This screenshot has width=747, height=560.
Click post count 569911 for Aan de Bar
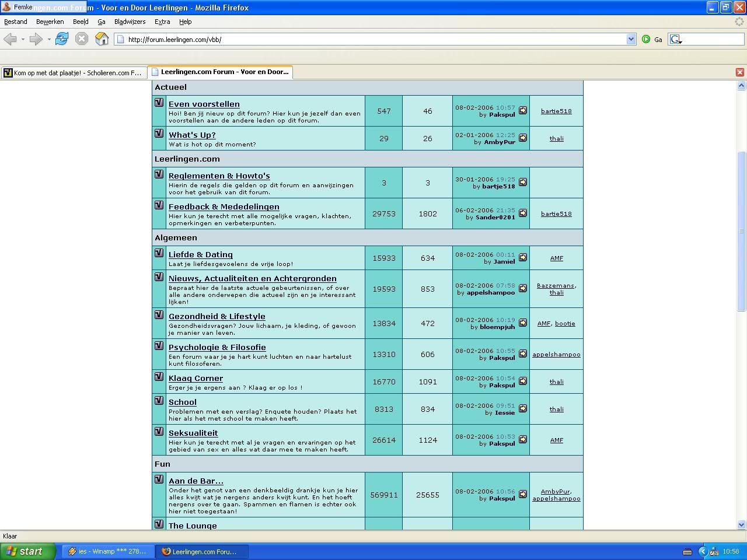(384, 495)
